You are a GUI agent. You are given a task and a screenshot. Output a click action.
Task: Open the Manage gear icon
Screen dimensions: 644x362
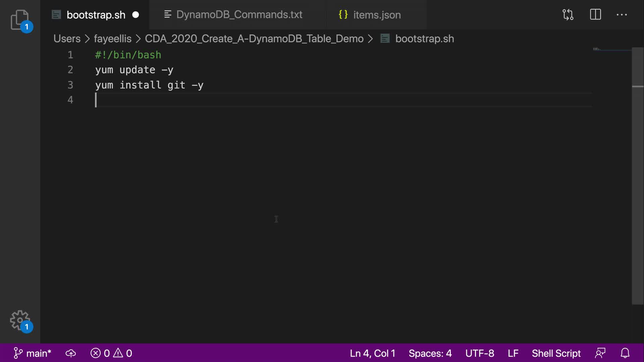[x=20, y=320]
